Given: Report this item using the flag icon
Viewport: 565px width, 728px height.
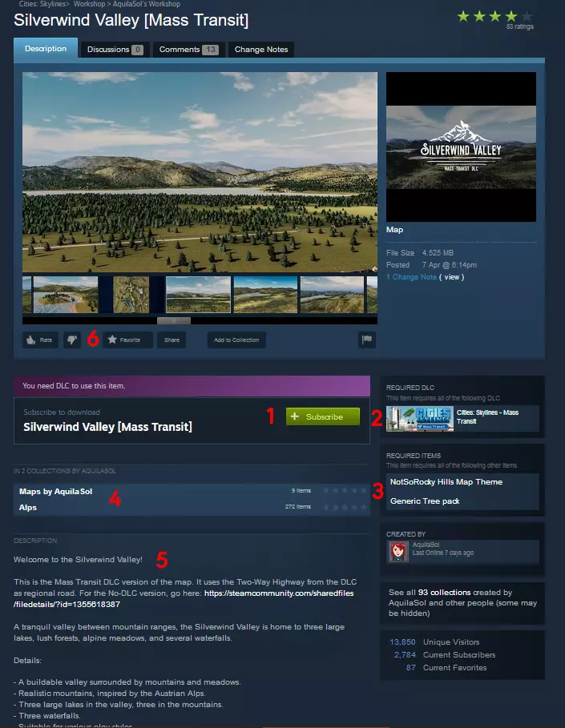Looking at the screenshot, I should tap(367, 340).
